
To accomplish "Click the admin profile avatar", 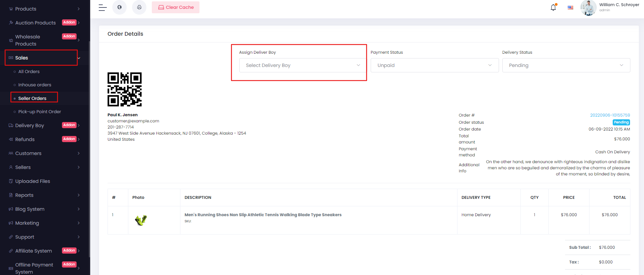I will click(588, 7).
